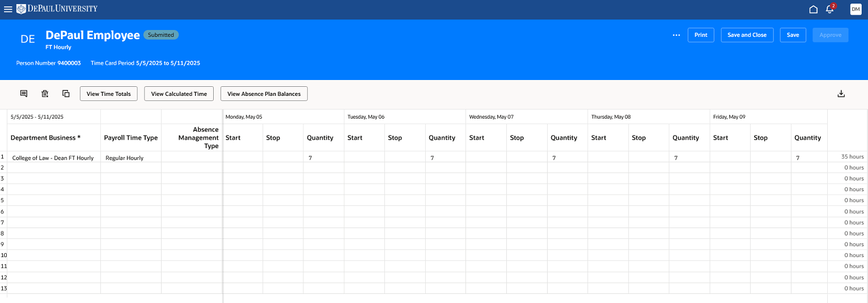Click the 5/5/2025 - 5/11/2025 period cell
Screen dimensions: 868x303
click(54, 117)
